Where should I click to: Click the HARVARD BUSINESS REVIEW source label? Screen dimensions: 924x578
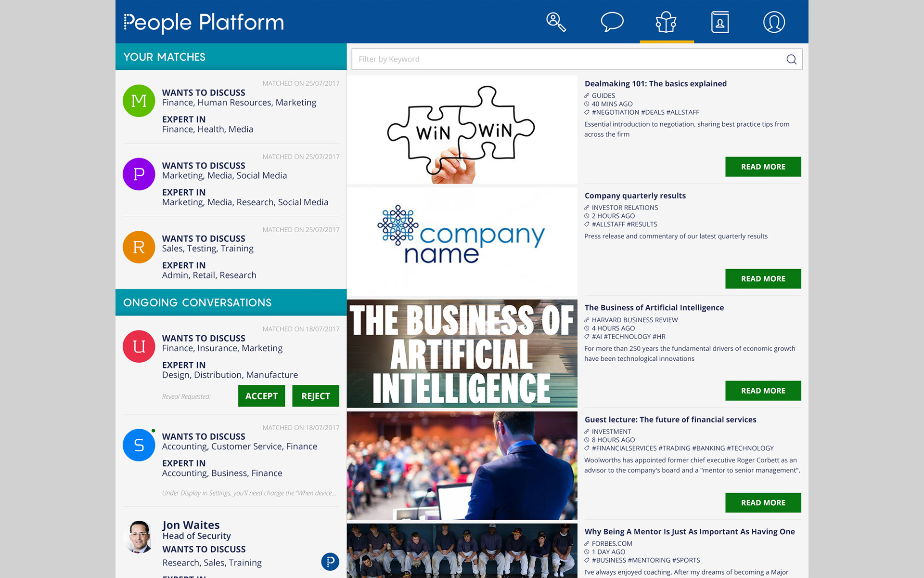click(634, 320)
